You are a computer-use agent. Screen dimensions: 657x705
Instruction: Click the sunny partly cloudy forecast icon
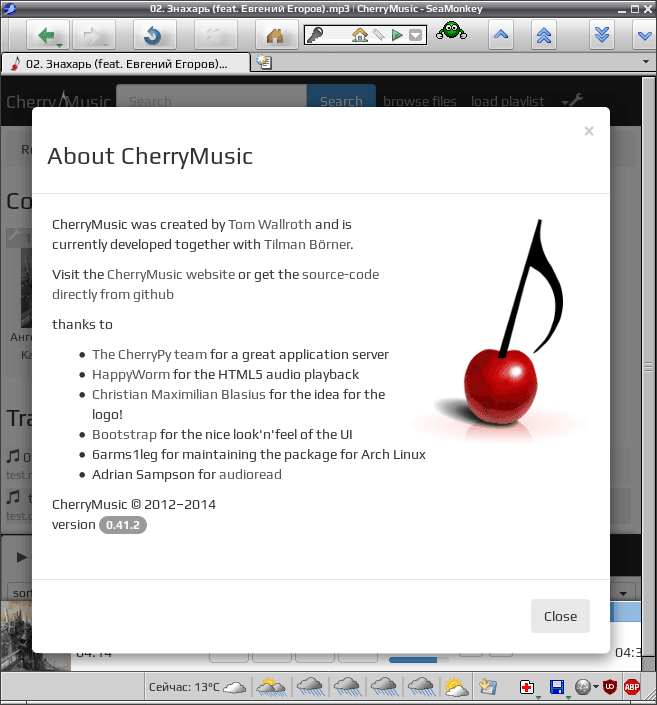coord(456,687)
